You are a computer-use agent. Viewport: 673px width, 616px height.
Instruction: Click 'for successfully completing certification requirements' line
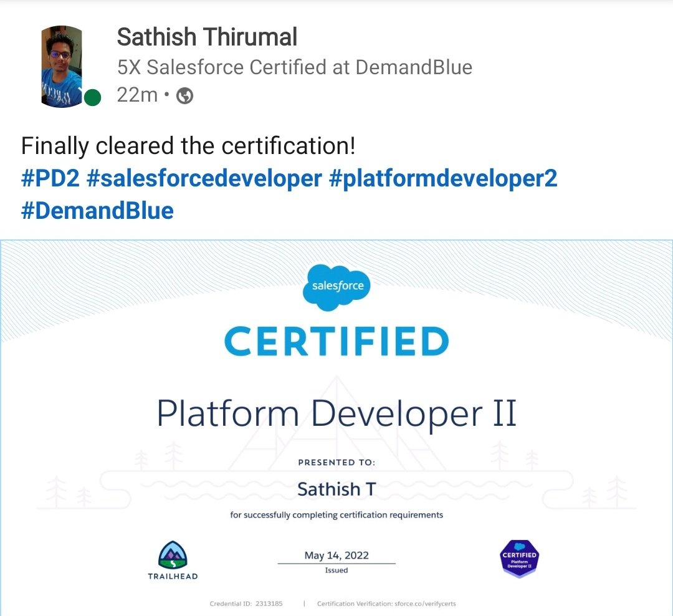coord(336,514)
